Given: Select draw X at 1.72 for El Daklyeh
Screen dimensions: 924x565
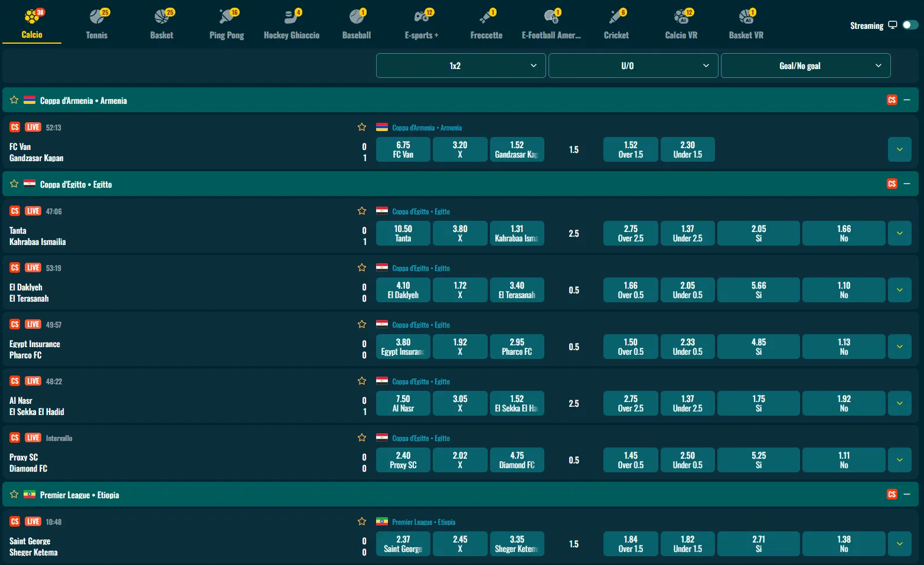Looking at the screenshot, I should pos(460,290).
